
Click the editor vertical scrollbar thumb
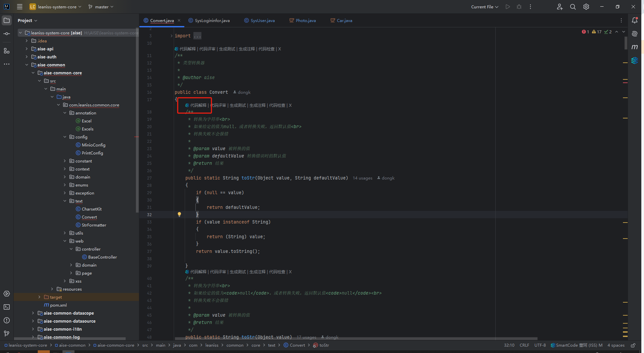pos(626,42)
